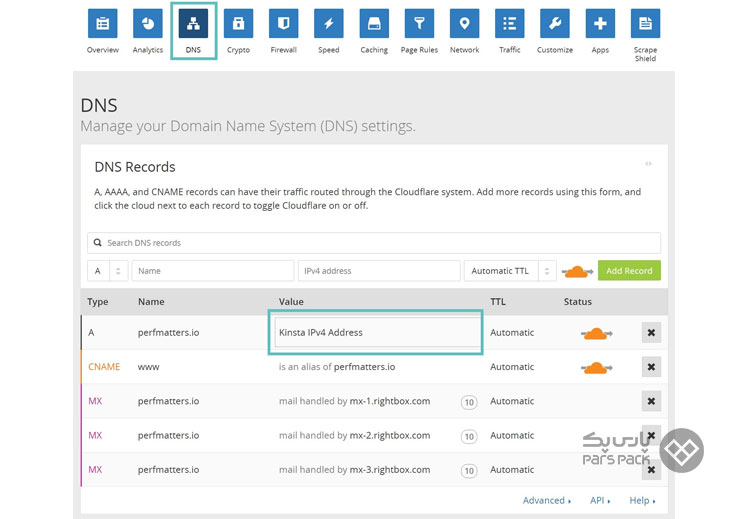Open the Speed lightning icon
750x519 pixels.
click(x=329, y=23)
